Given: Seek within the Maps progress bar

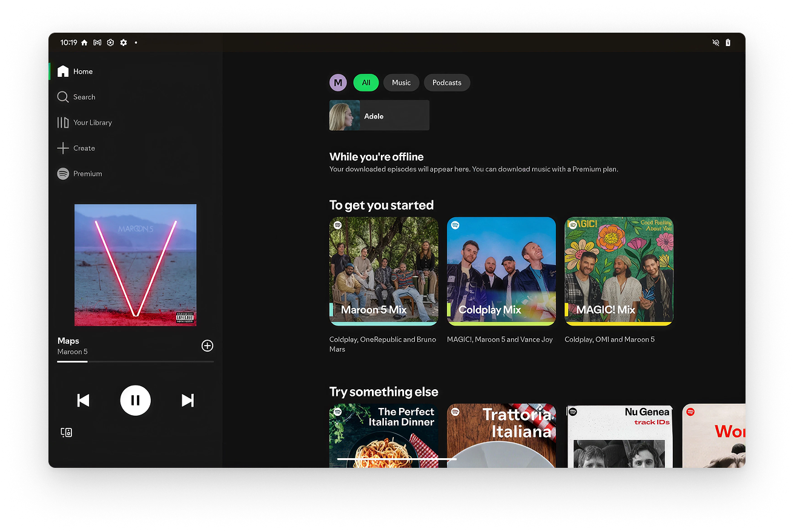Looking at the screenshot, I should [x=136, y=361].
